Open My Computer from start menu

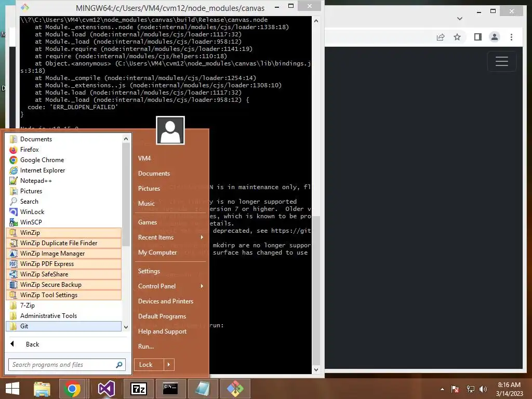(x=157, y=252)
